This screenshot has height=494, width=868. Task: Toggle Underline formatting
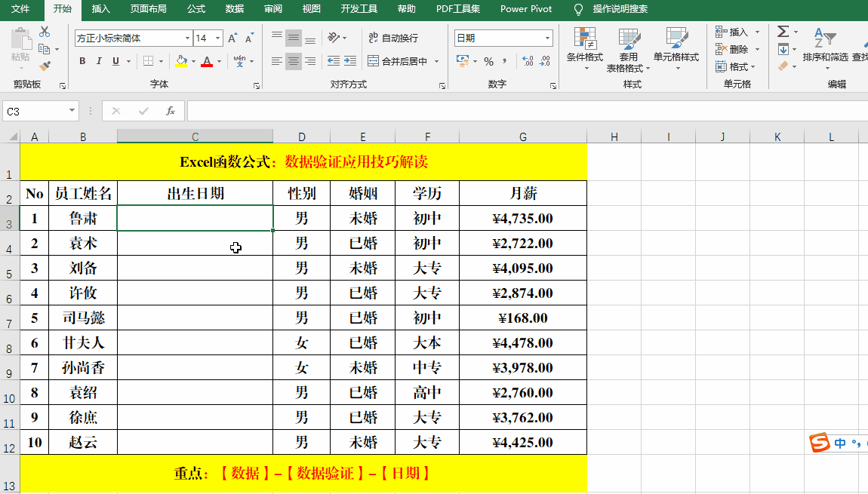pyautogui.click(x=115, y=61)
